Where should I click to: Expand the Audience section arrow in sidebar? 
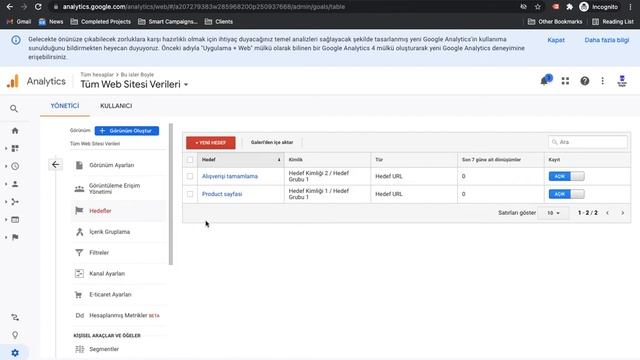(6, 184)
